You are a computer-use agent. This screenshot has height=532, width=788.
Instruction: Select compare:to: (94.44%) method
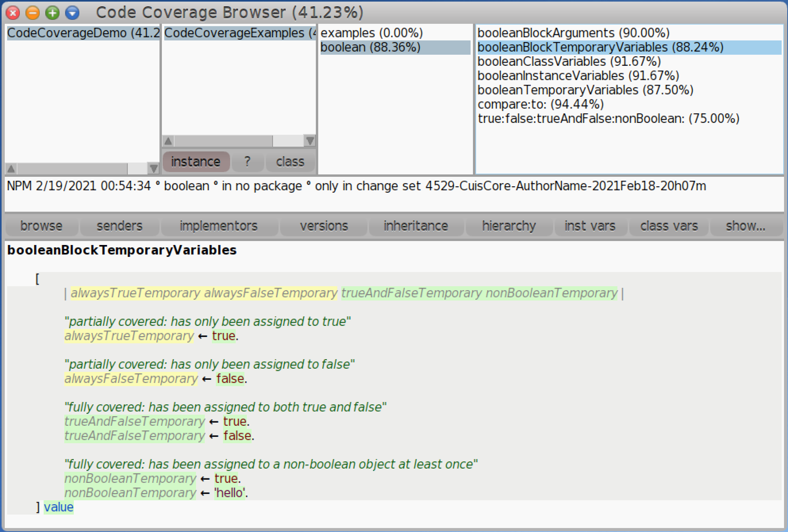pos(540,104)
